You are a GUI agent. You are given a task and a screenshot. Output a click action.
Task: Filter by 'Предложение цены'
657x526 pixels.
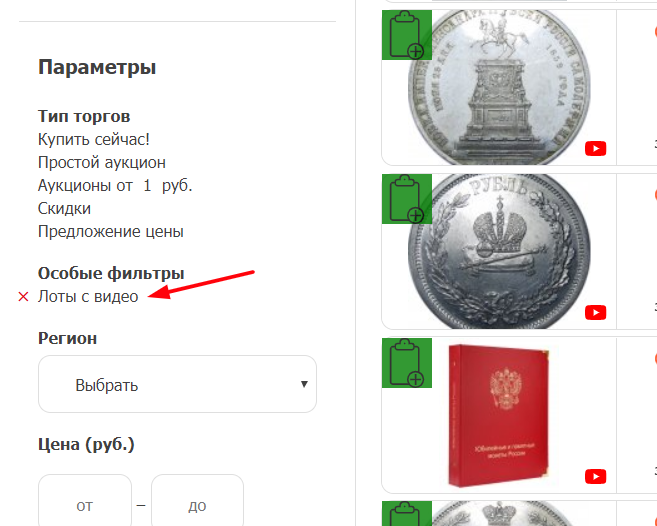111,231
